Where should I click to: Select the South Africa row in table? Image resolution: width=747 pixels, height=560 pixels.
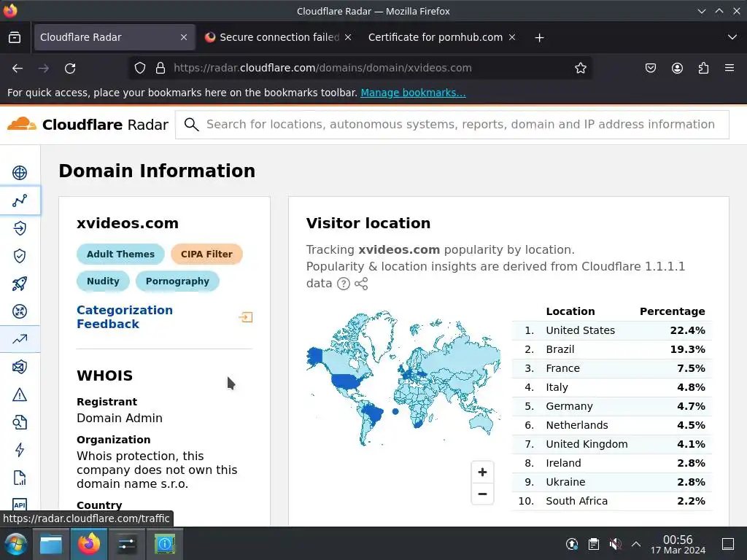[x=612, y=501]
